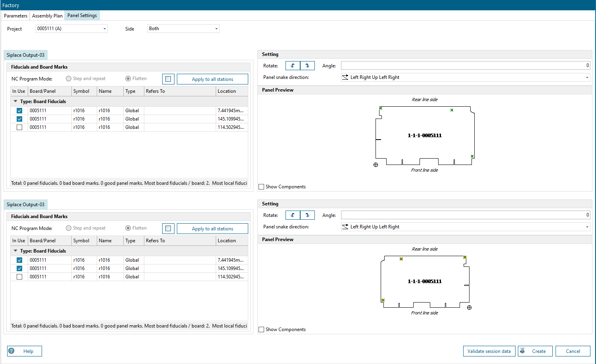
Task: Enable the third r1016 fiducial in bottom table
Action: [19, 276]
